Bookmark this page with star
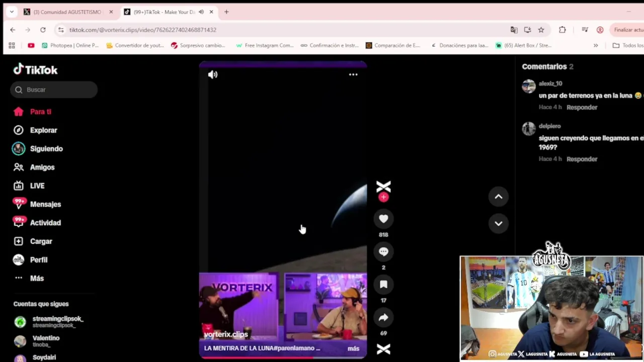 [x=541, y=30]
